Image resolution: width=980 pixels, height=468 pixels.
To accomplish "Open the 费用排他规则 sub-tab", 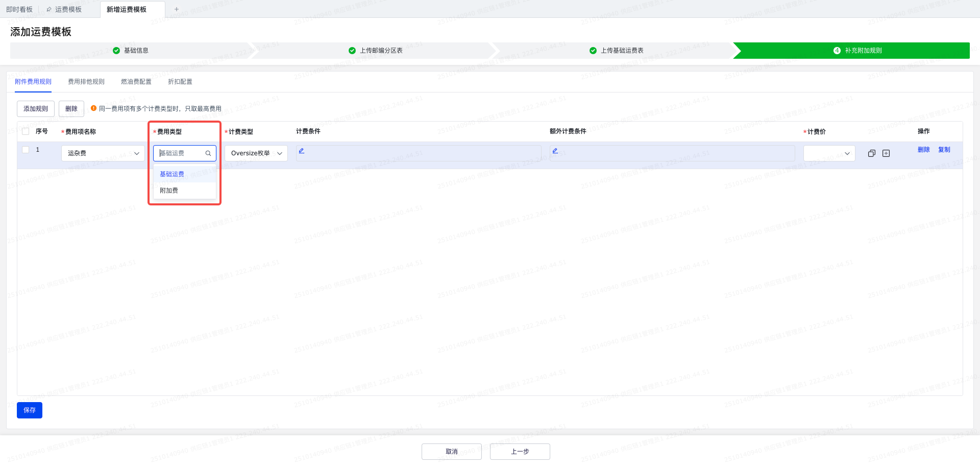I will pyautogui.click(x=86, y=82).
